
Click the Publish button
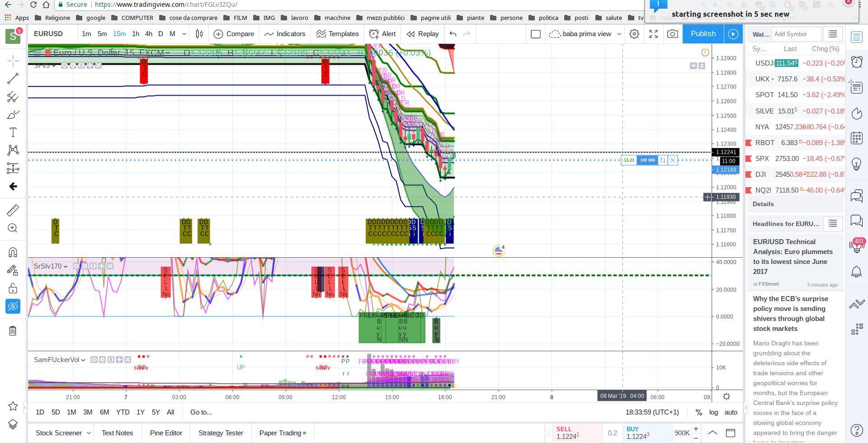[x=703, y=34]
